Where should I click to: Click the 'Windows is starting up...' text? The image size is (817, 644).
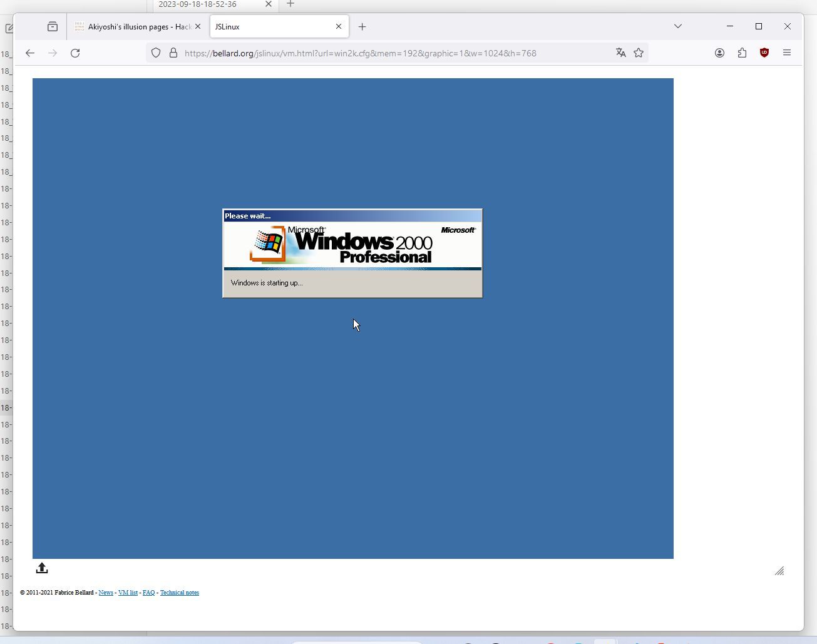tap(267, 283)
